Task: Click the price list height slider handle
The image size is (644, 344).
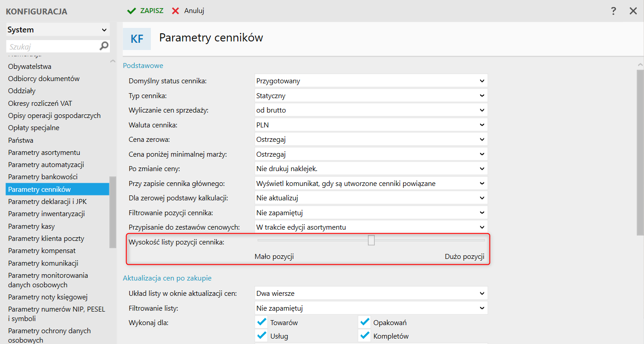Action: coord(371,240)
